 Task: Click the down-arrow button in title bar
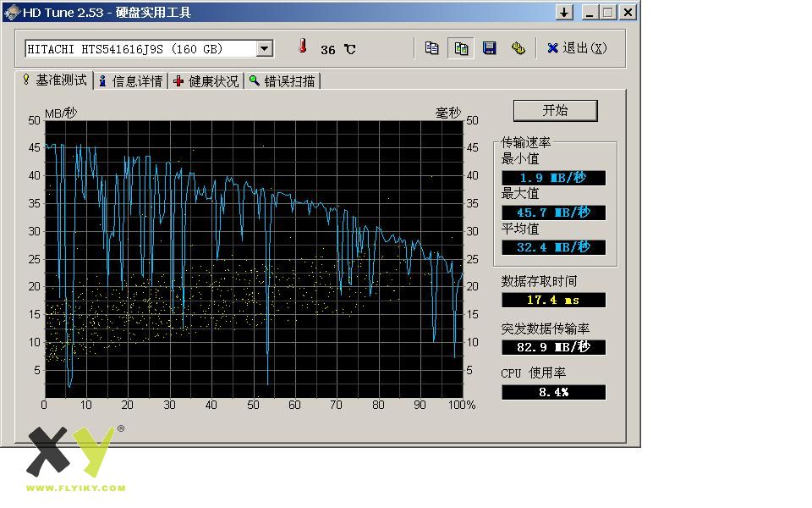coord(564,12)
